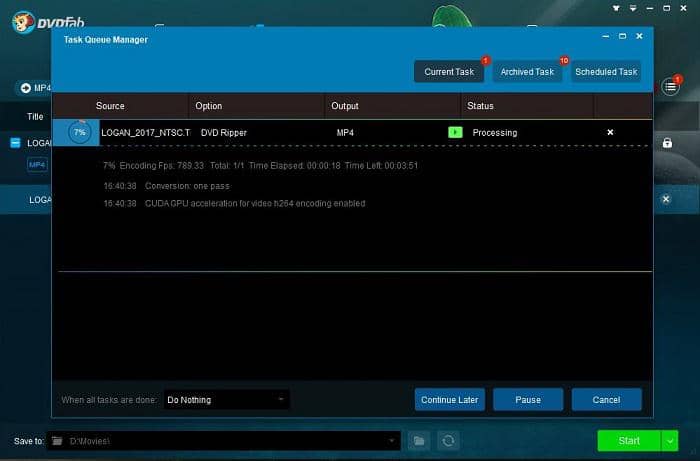Click the Source column header
This screenshot has height=461, width=700.
[x=110, y=106]
